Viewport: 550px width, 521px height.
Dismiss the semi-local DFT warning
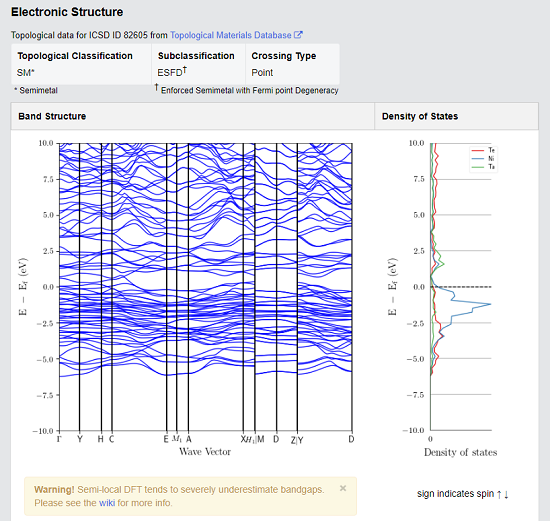pos(343,488)
